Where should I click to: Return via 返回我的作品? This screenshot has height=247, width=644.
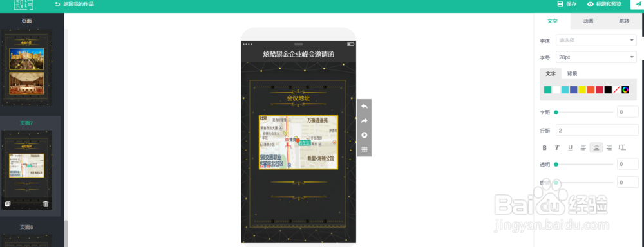(x=74, y=4)
